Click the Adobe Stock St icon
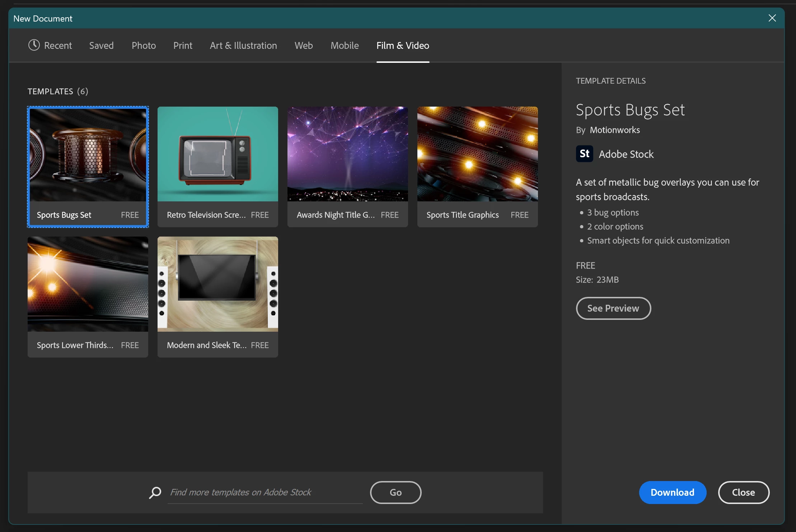 tap(584, 154)
